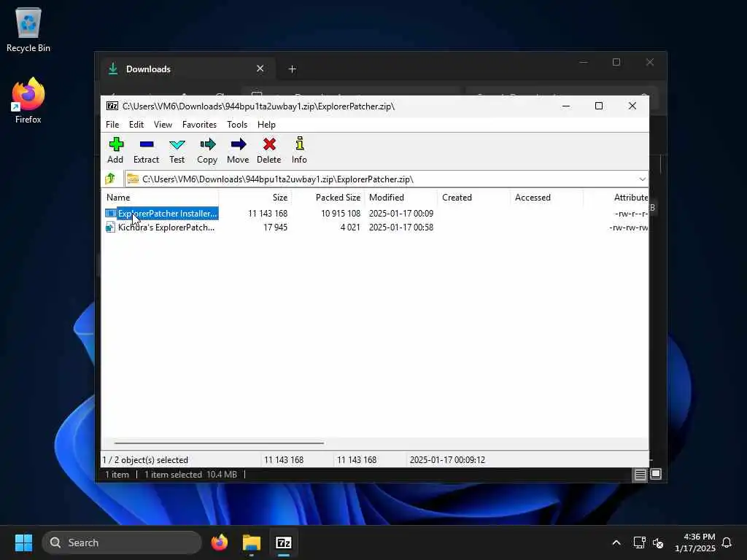
Task: Maximize the 7-Zip window
Action: tap(599, 106)
